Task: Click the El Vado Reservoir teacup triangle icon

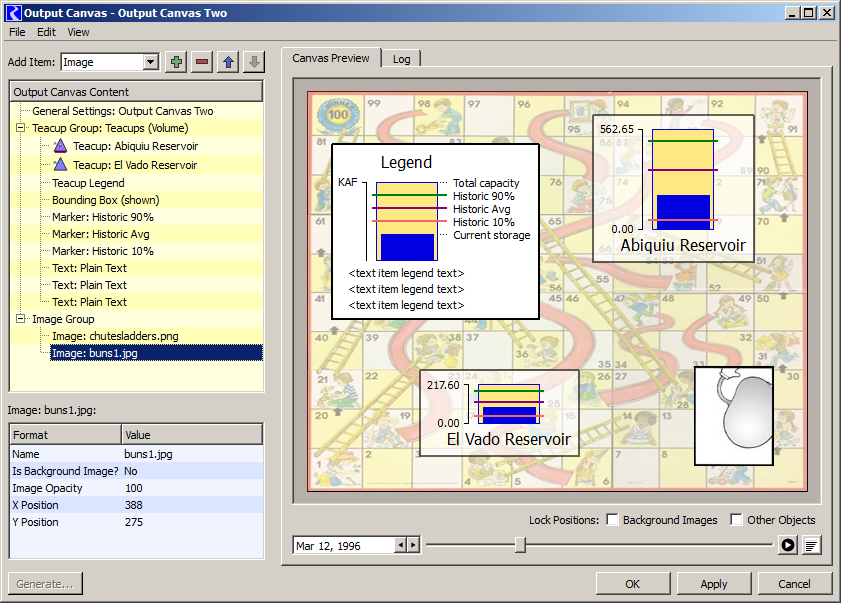Action: (x=61, y=165)
